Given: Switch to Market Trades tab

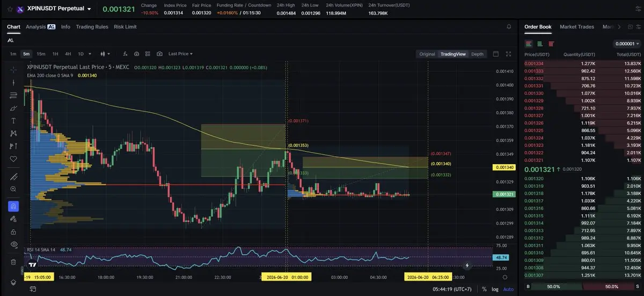Looking at the screenshot, I should 577,27.
